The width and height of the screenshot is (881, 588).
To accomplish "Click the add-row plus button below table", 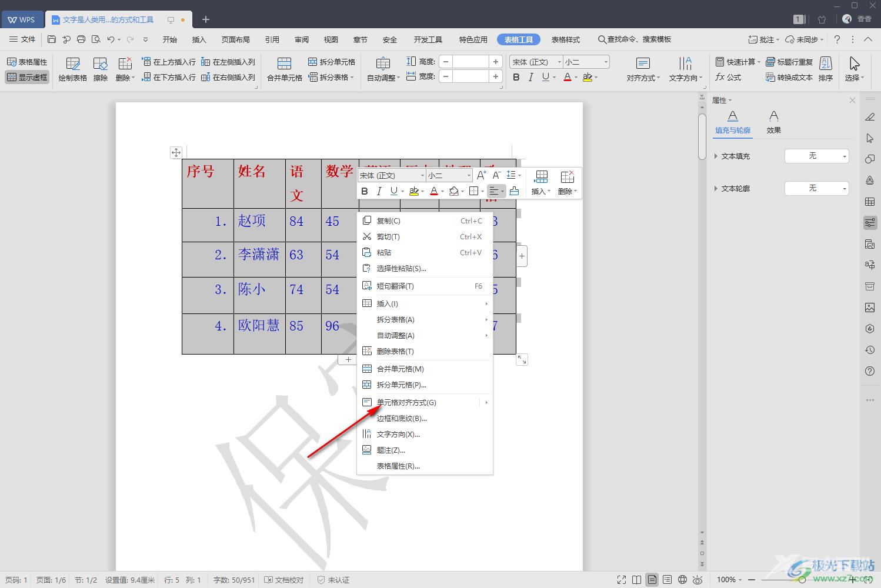I will pyautogui.click(x=348, y=359).
